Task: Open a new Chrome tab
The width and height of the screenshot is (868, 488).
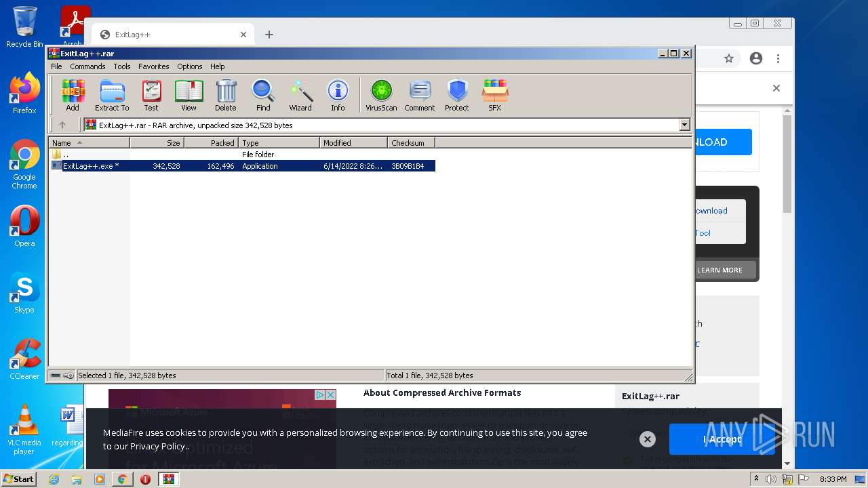Action: pos(269,35)
